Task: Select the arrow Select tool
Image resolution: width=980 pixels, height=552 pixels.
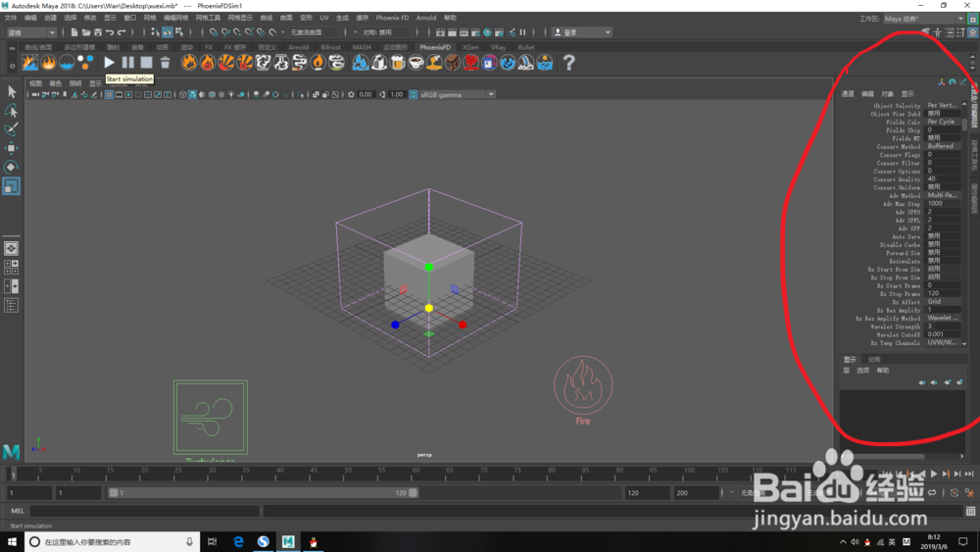Action: pyautogui.click(x=11, y=92)
